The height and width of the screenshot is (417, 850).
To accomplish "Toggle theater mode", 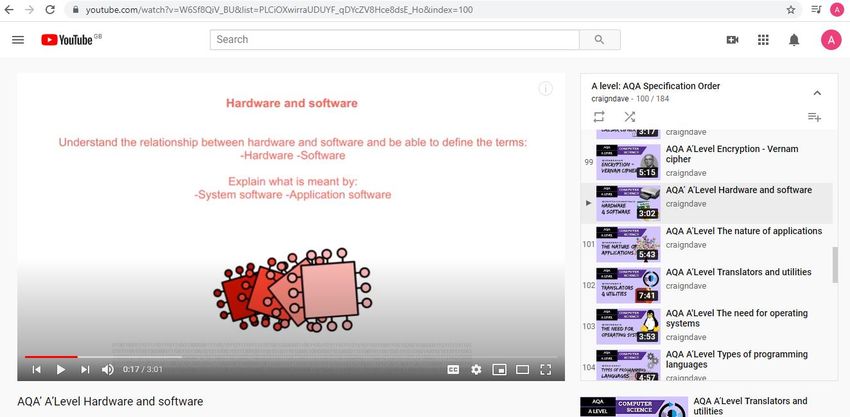I will point(522,369).
